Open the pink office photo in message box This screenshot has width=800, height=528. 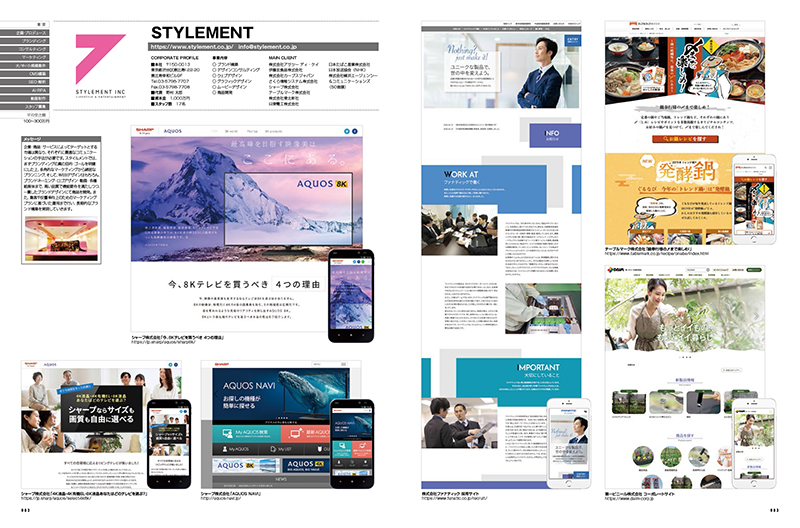(61, 238)
